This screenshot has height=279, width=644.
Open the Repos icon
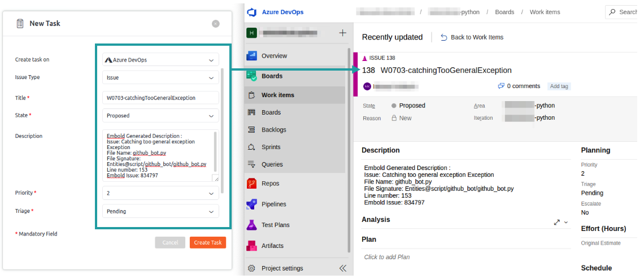251,184
